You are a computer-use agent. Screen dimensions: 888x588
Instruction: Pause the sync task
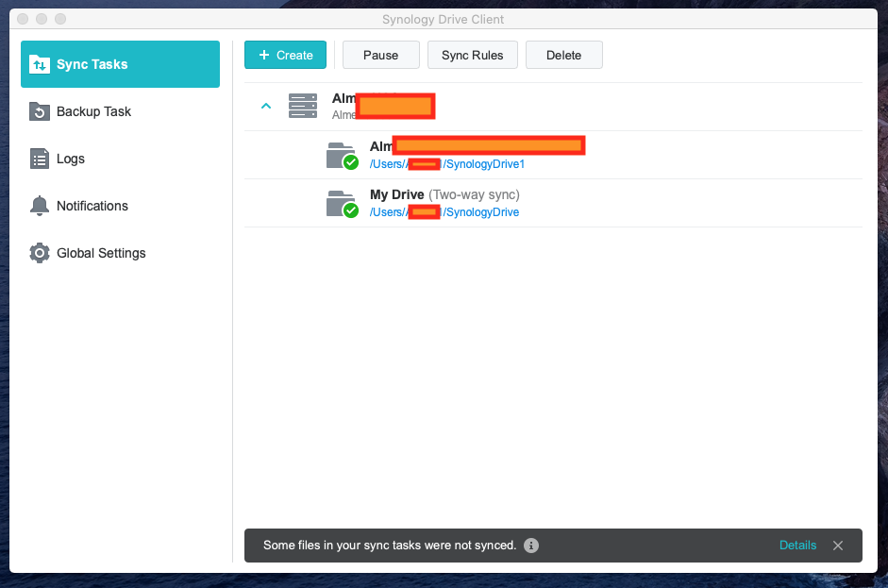coord(380,55)
